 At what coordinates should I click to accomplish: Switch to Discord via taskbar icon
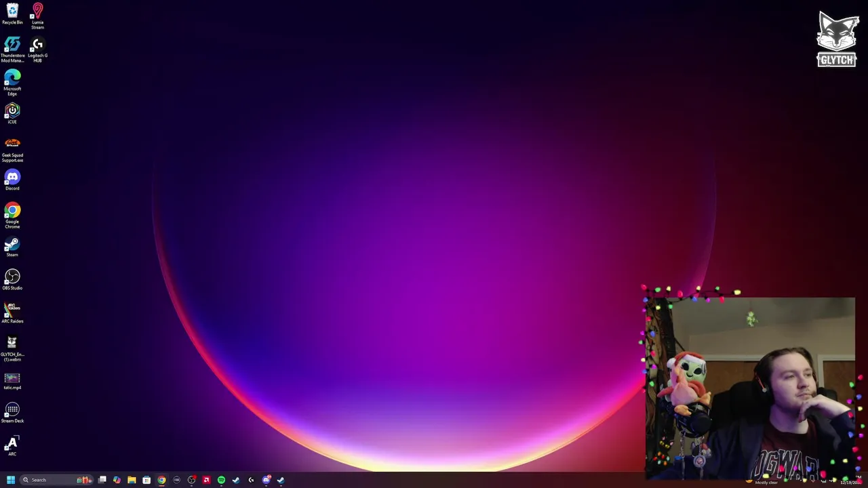pyautogui.click(x=266, y=480)
